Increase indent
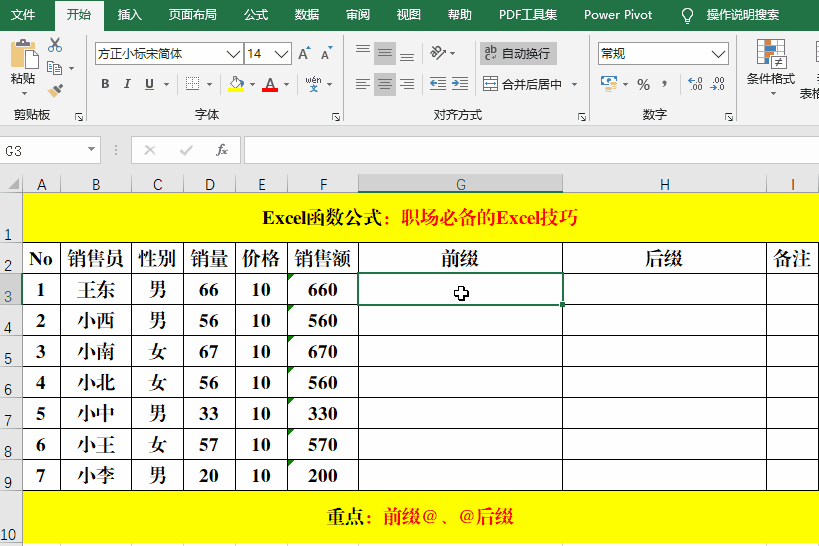 460,84
